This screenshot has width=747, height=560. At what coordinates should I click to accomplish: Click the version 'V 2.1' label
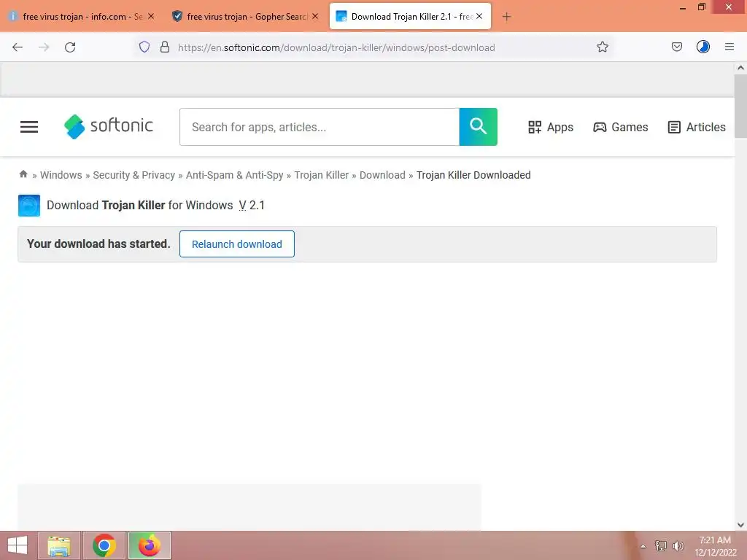(252, 205)
